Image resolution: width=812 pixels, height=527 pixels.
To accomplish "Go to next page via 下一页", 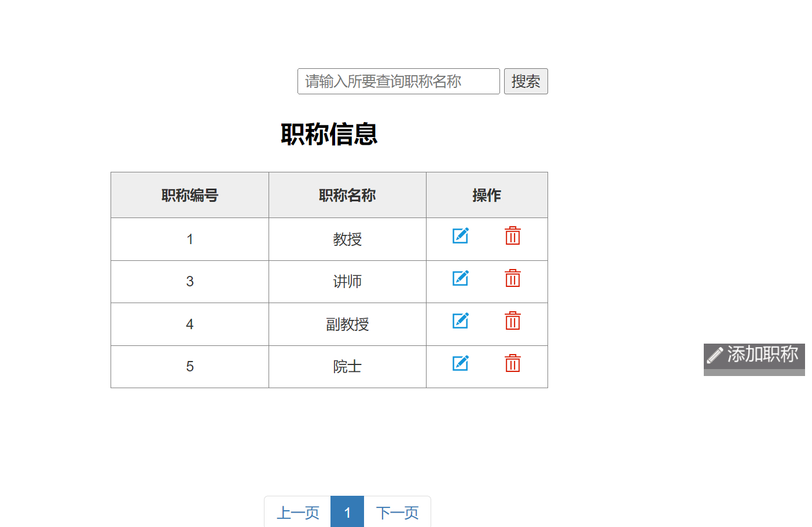I will point(397,512).
